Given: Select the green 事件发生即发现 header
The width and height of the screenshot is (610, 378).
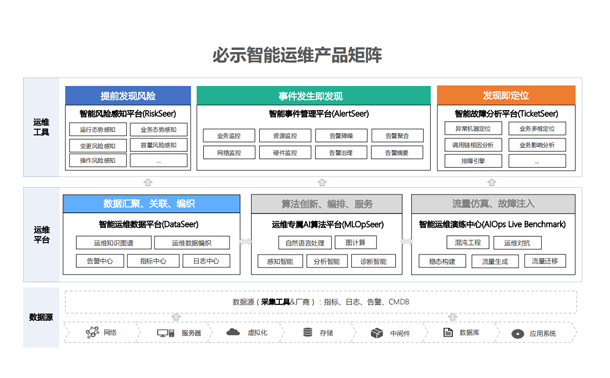Looking at the screenshot, I should pos(314,96).
